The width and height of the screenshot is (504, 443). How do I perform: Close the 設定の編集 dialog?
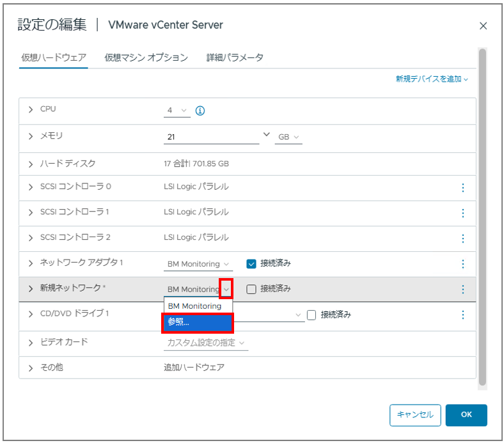click(x=483, y=26)
